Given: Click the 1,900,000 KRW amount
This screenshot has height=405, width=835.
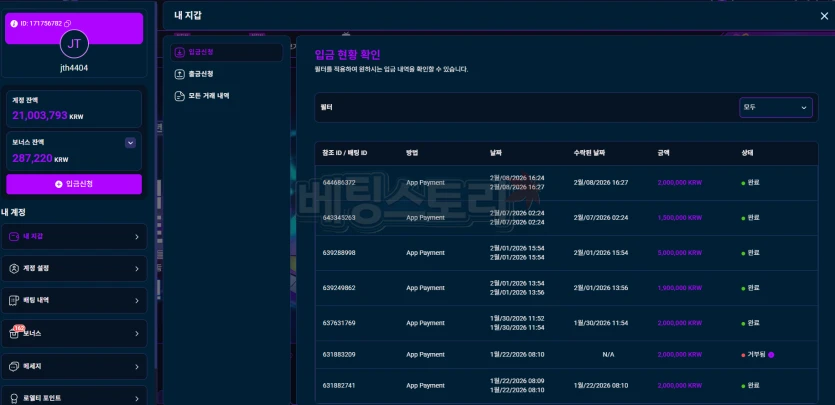Looking at the screenshot, I should tap(680, 288).
